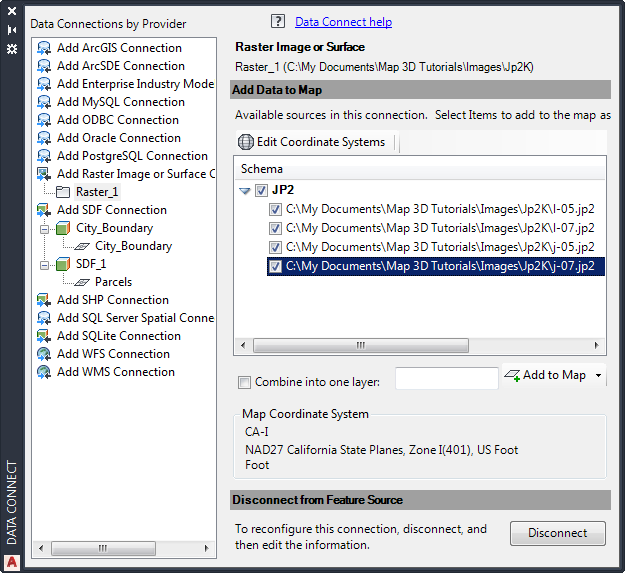Select the I-07.jp2 file path row
The image size is (625, 573).
pyautogui.click(x=440, y=228)
